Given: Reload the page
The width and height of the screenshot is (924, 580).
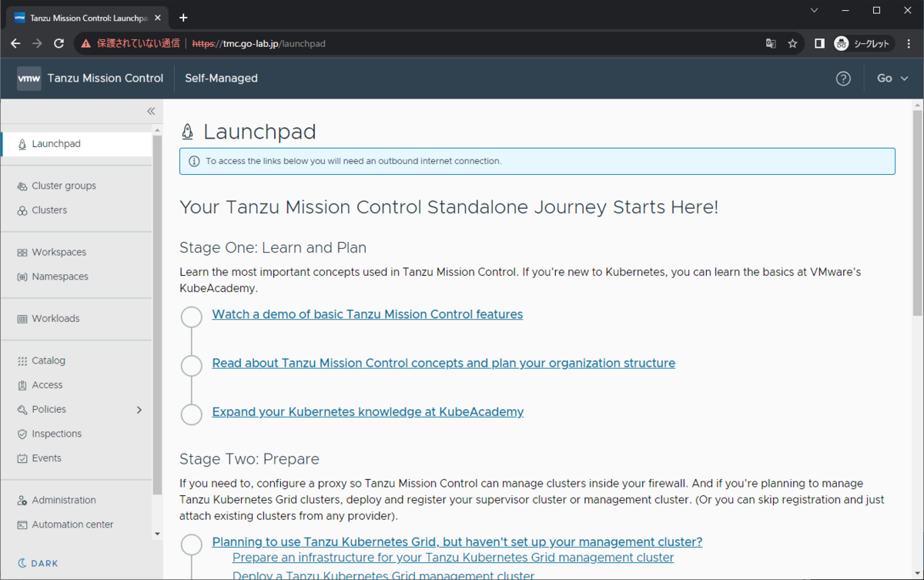Looking at the screenshot, I should coord(59,44).
